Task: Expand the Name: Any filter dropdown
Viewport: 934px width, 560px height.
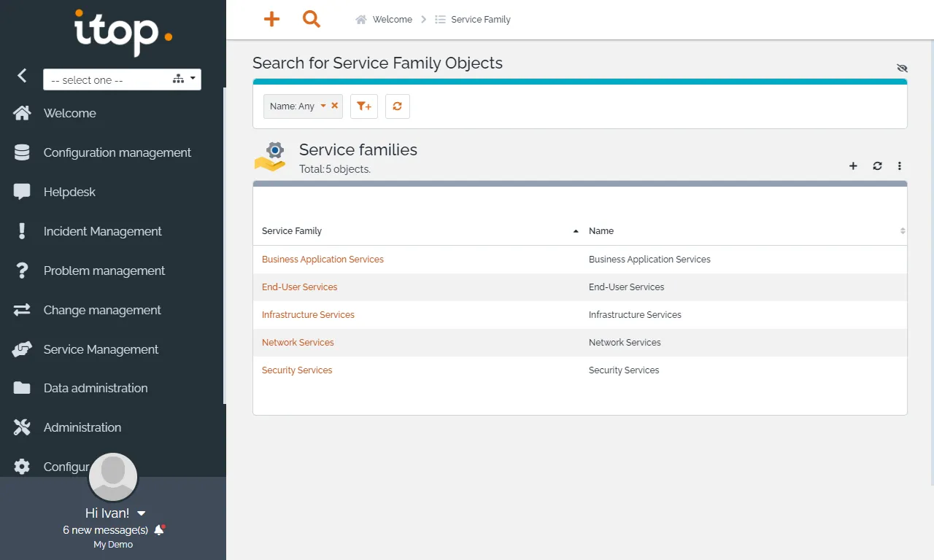Action: coord(323,106)
